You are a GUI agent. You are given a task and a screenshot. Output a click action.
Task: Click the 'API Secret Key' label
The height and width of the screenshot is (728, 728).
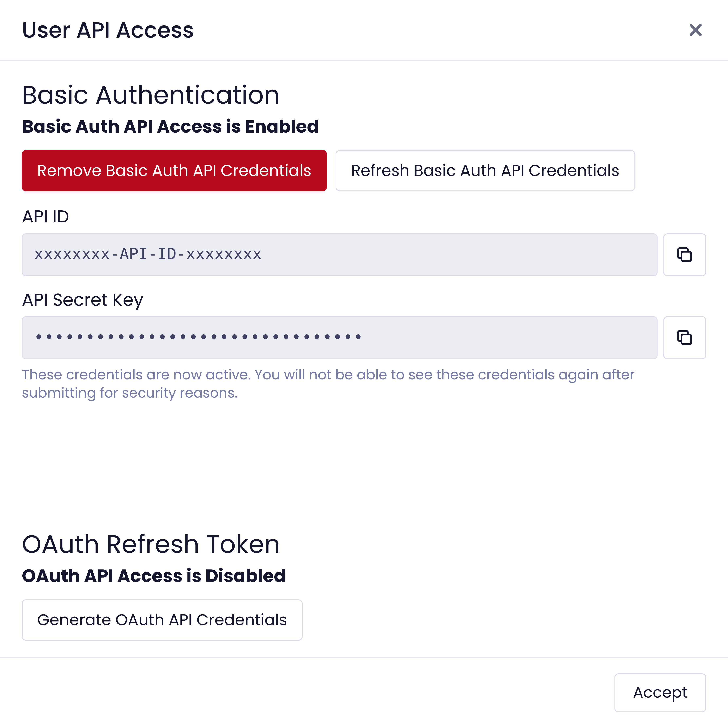pyautogui.click(x=83, y=300)
